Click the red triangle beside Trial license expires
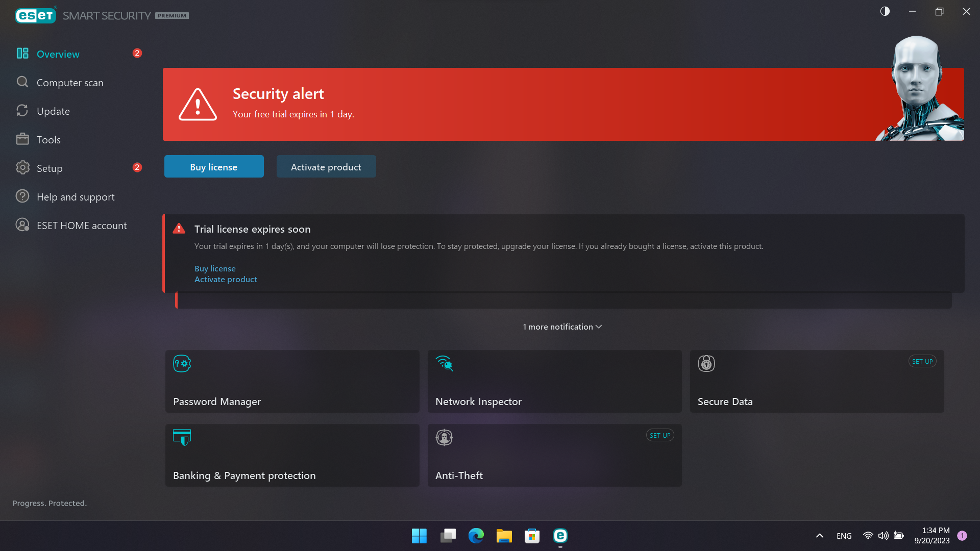 click(179, 229)
